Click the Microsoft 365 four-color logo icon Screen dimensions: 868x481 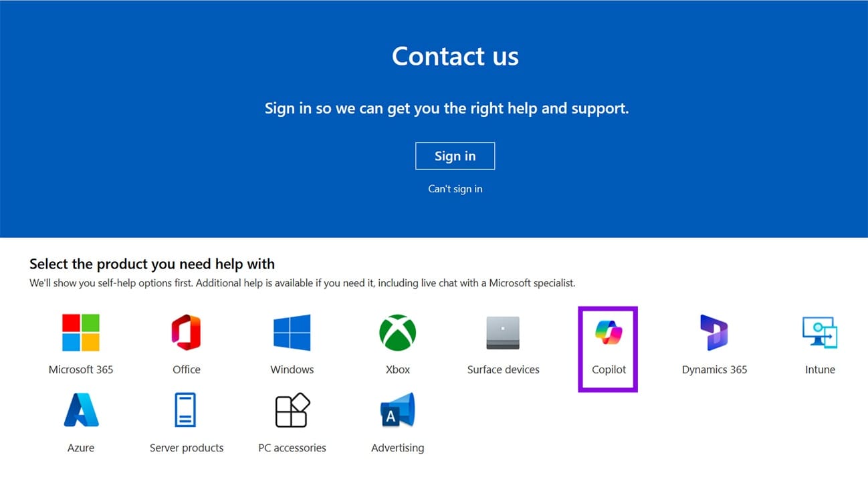[x=81, y=333]
